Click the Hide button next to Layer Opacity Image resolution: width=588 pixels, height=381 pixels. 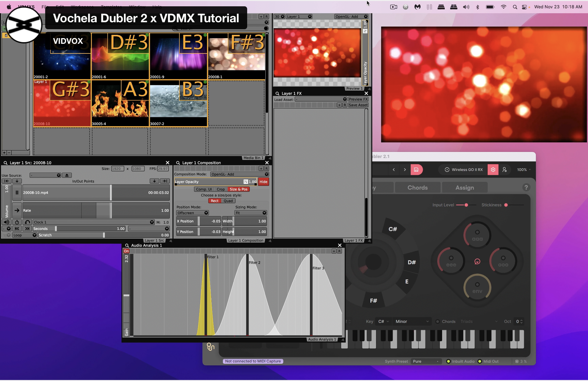click(x=263, y=182)
